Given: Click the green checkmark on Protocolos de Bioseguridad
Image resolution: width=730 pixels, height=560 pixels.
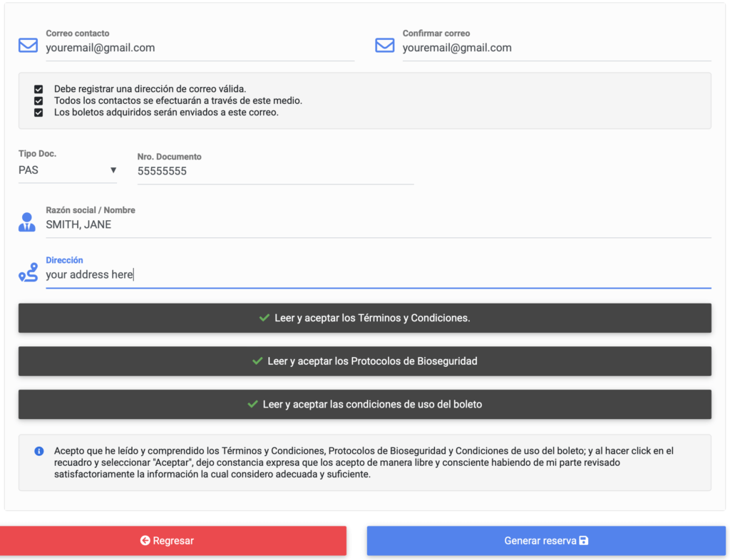Looking at the screenshot, I should [257, 361].
